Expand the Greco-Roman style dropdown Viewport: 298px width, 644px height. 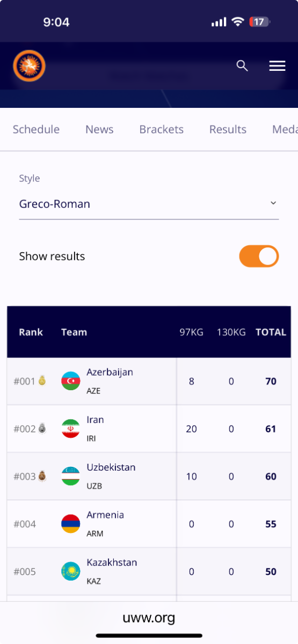(149, 204)
